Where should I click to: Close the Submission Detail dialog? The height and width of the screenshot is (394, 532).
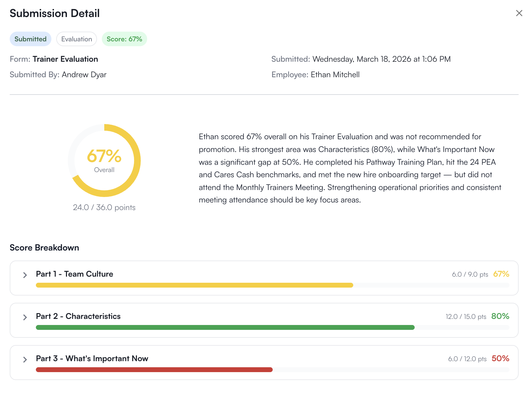(519, 13)
